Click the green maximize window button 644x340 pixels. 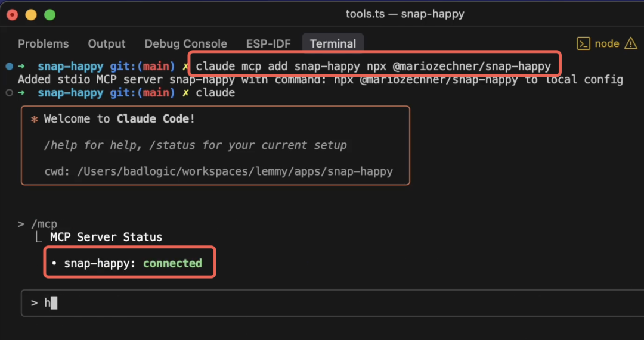pyautogui.click(x=49, y=15)
